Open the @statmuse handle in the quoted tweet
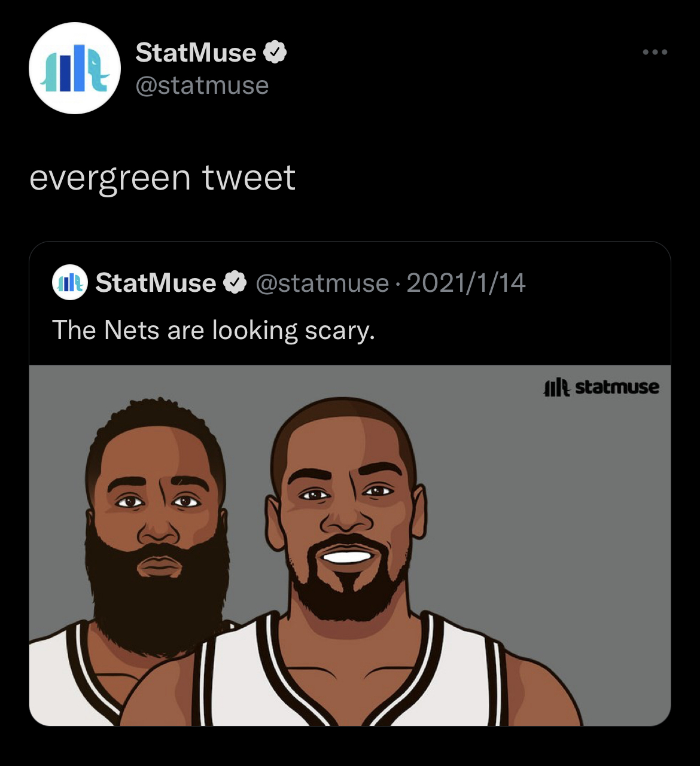The height and width of the screenshot is (766, 700). click(x=322, y=283)
